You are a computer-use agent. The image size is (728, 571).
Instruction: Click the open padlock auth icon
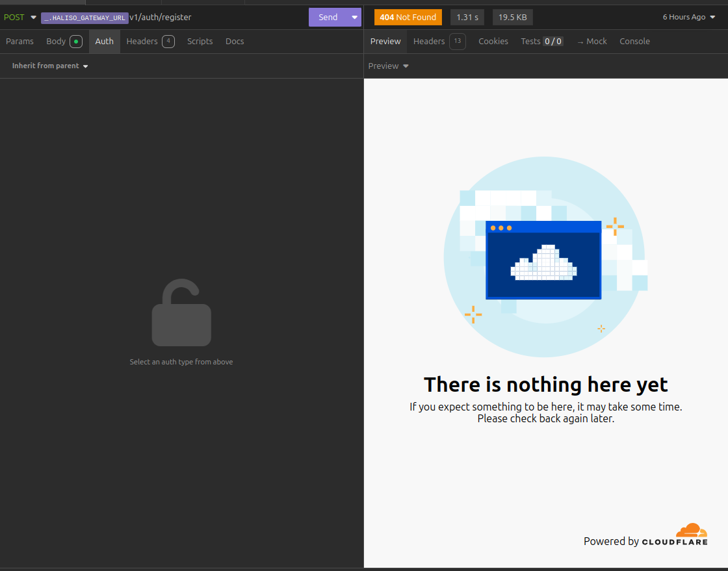click(181, 312)
